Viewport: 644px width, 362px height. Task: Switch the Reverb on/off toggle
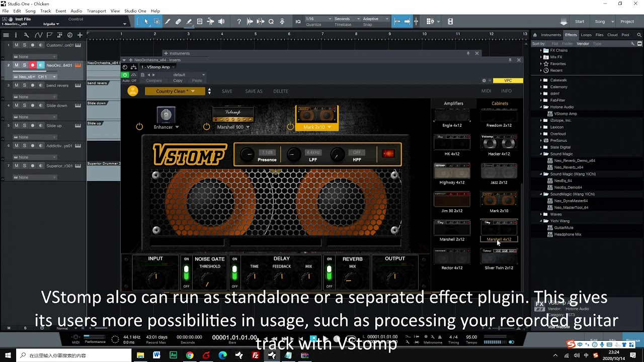[x=329, y=273]
